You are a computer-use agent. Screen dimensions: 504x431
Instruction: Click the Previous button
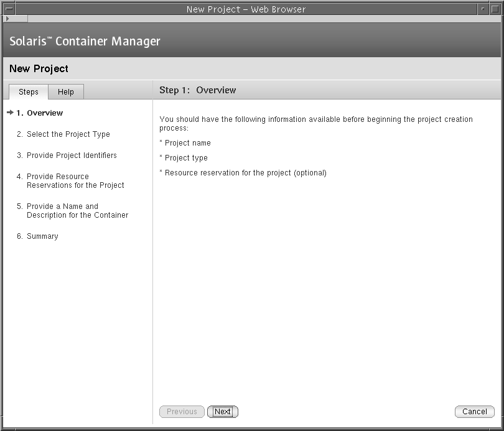(182, 412)
